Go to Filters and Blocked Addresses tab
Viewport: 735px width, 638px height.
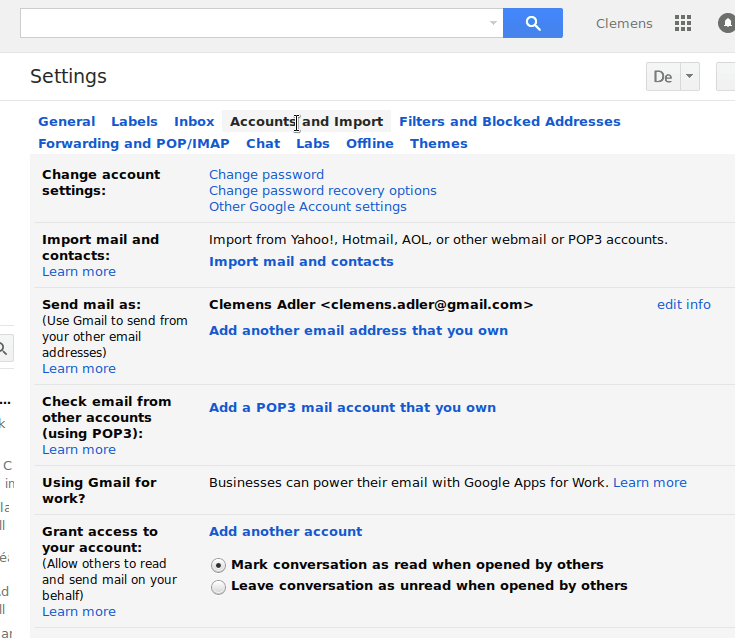[510, 121]
